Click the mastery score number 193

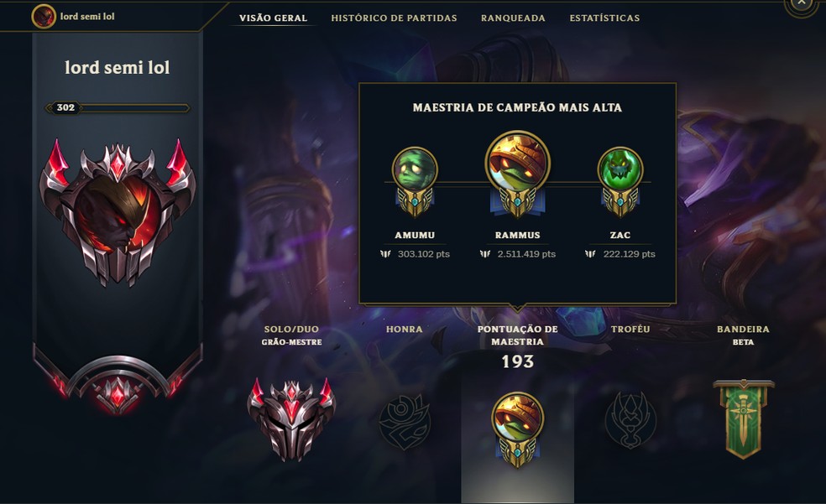(517, 362)
